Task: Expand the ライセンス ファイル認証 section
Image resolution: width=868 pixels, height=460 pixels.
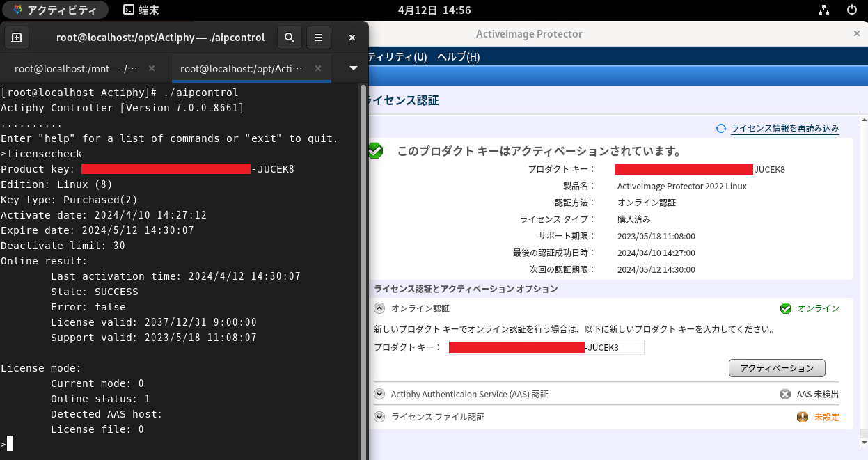Action: 379,417
